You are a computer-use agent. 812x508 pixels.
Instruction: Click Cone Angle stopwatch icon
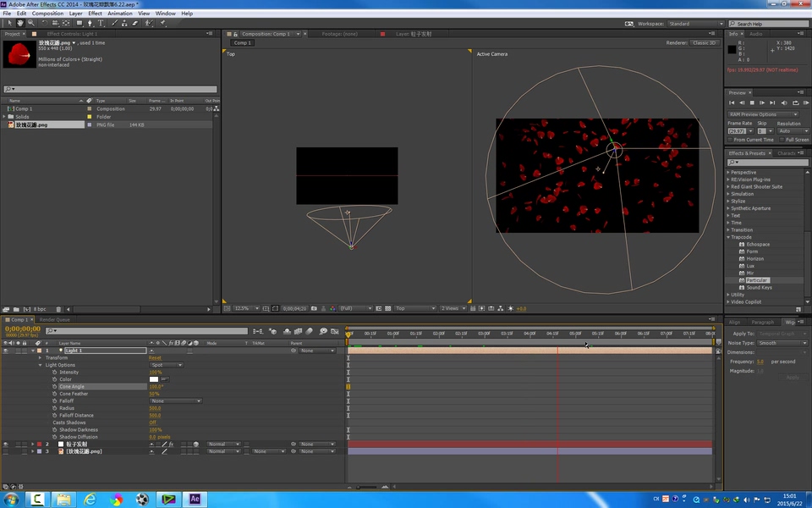54,387
